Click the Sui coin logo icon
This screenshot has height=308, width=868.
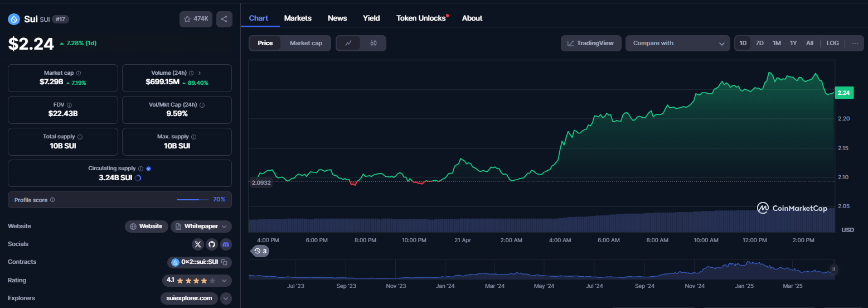point(14,19)
